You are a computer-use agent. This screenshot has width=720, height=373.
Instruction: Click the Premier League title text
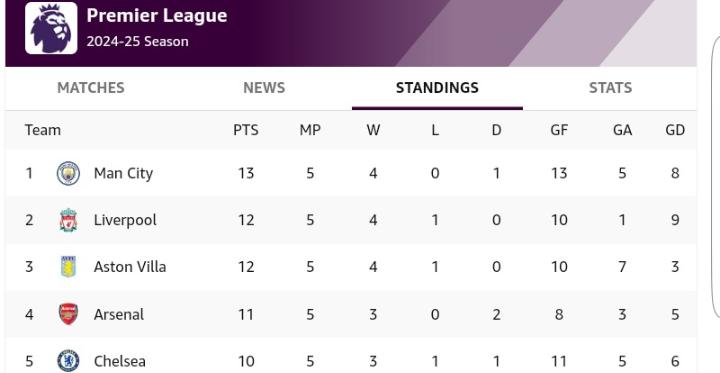pos(157,16)
